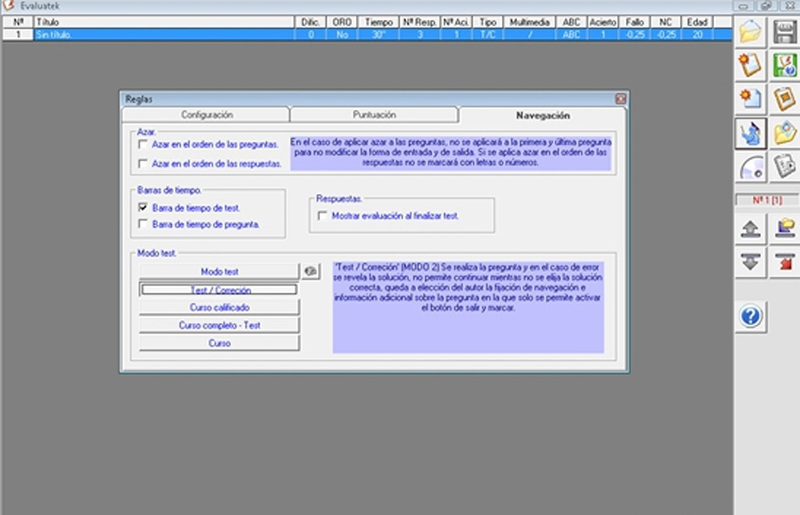
Task: Select the 'Sin título' row in the table
Action: point(367,35)
